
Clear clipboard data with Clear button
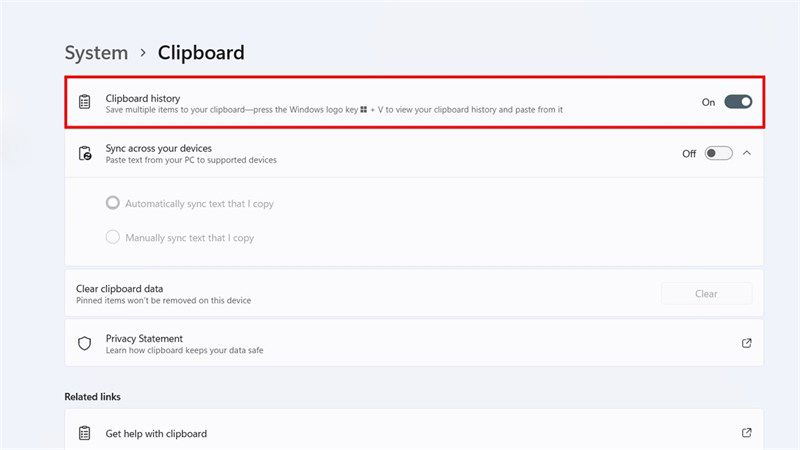707,294
